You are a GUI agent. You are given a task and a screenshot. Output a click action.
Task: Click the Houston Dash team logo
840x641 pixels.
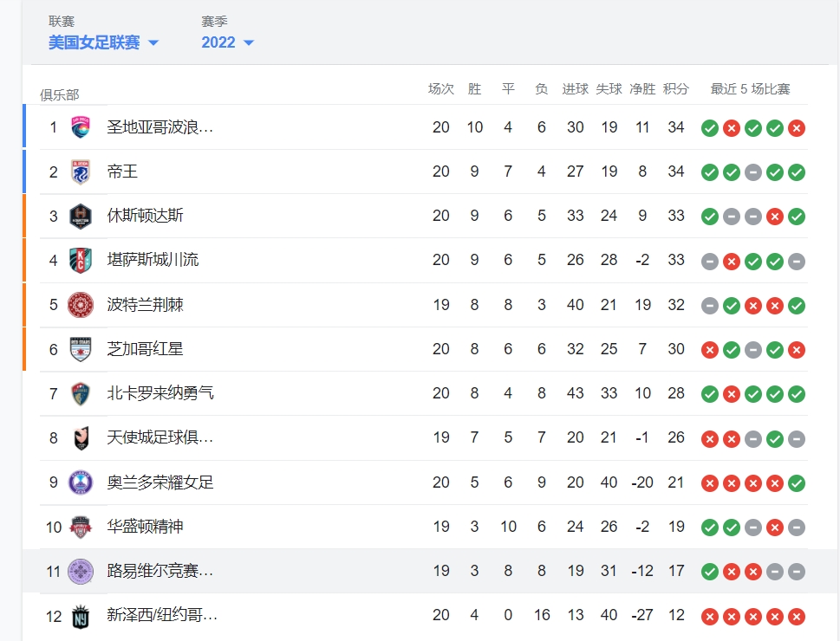81,217
